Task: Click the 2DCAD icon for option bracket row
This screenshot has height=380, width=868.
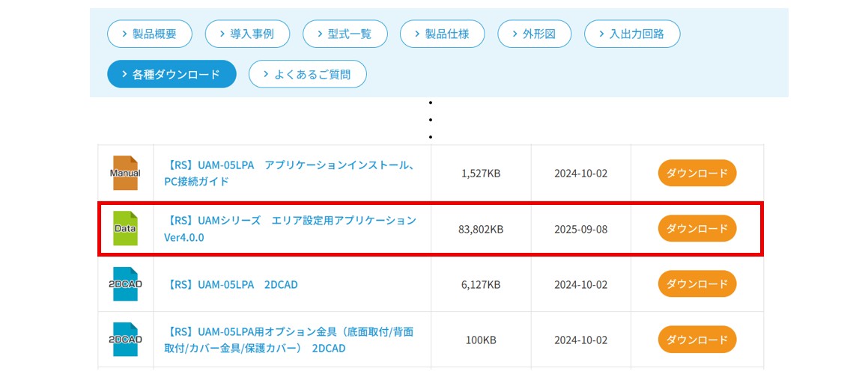Action: tap(125, 340)
